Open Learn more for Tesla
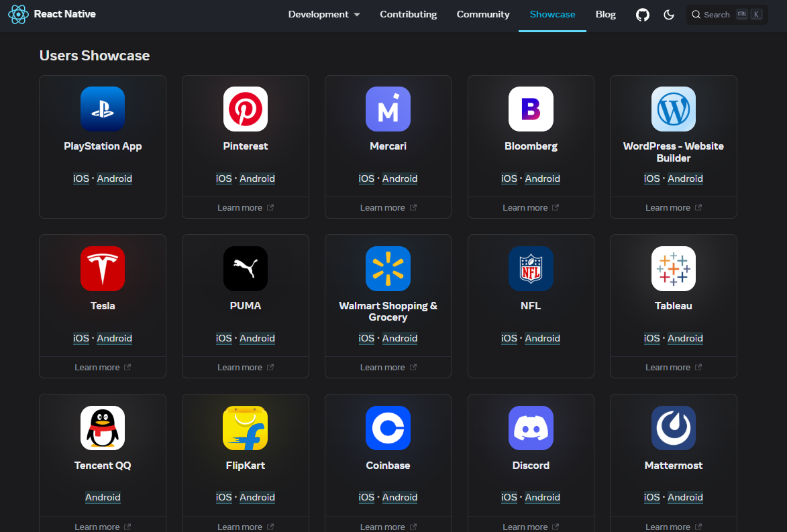The image size is (787, 532). (103, 367)
